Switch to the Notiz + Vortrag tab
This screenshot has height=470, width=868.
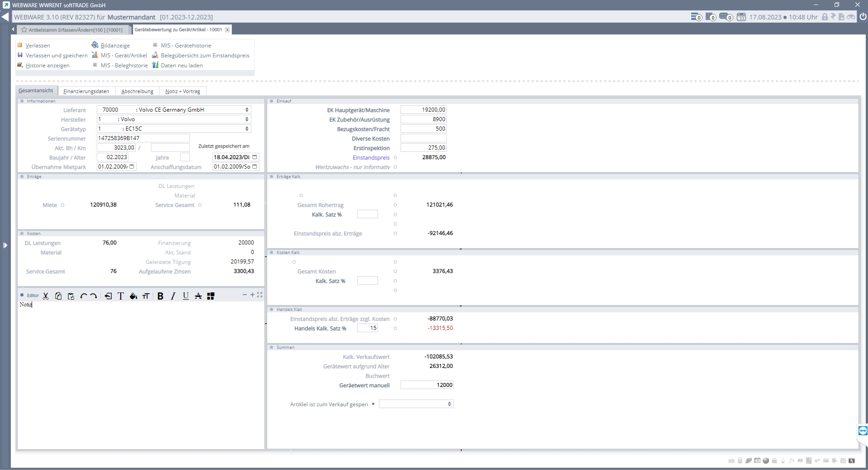(x=183, y=91)
